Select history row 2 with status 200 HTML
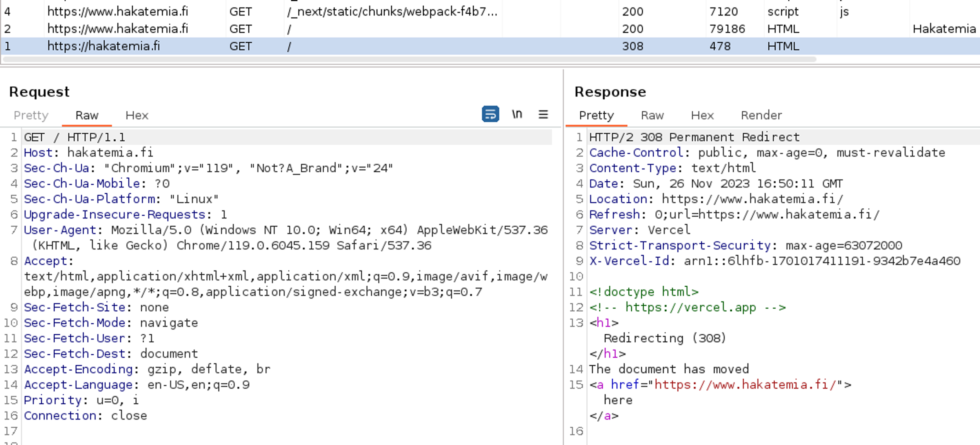 click(x=118, y=29)
